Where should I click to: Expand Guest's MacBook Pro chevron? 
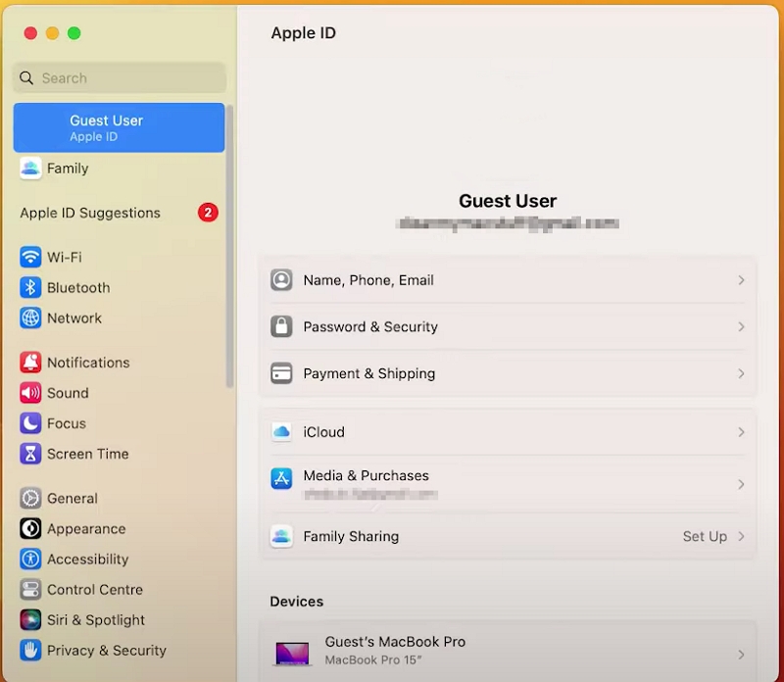[x=742, y=655]
